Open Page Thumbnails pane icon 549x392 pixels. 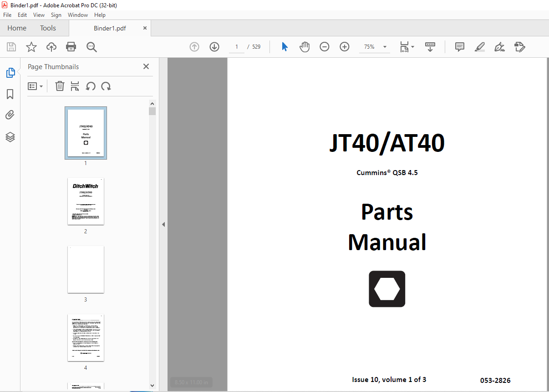(x=10, y=72)
